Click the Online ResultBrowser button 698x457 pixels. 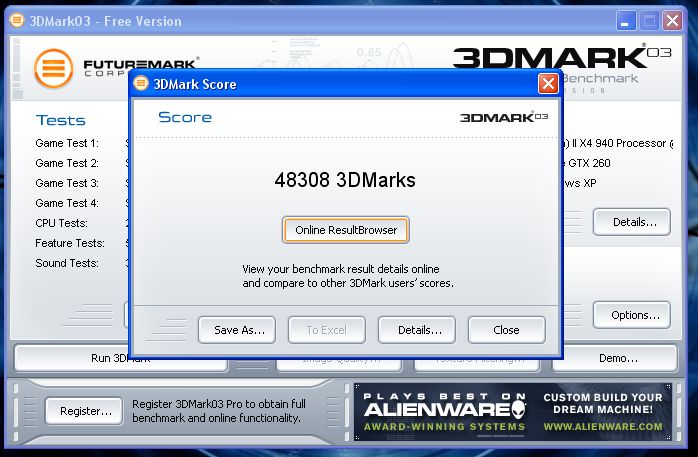345,230
